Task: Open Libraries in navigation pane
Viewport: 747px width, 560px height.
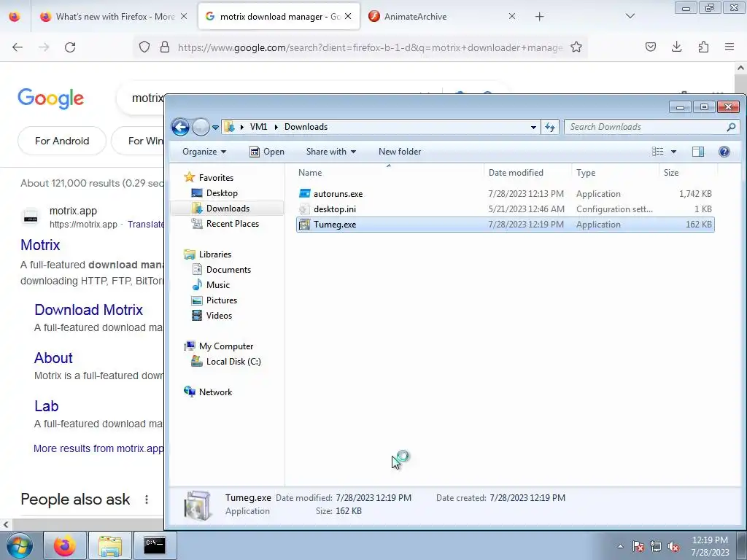Action: [215, 254]
